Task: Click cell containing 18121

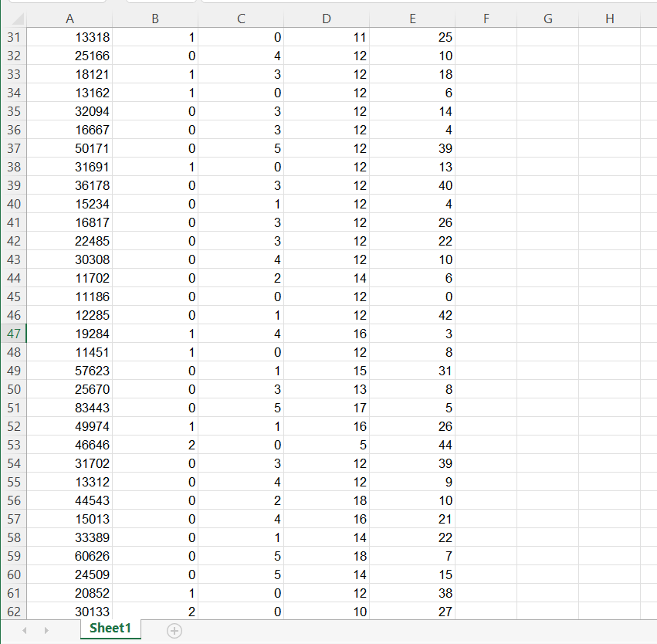Action: (69, 75)
